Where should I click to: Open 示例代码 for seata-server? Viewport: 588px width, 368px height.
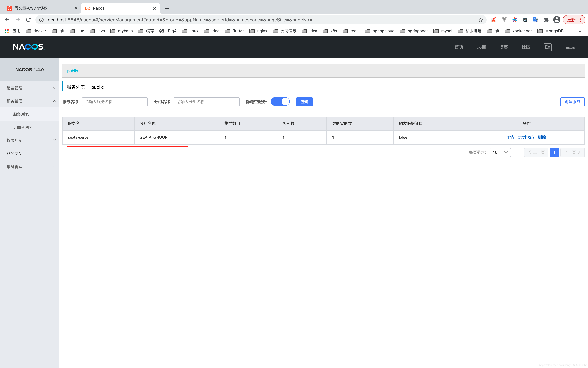coord(526,137)
